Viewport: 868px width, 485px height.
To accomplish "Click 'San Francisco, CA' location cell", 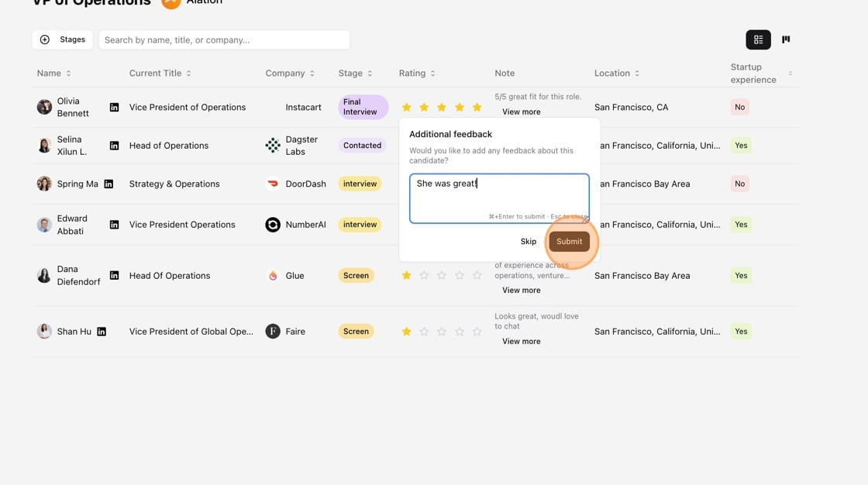I will (631, 108).
